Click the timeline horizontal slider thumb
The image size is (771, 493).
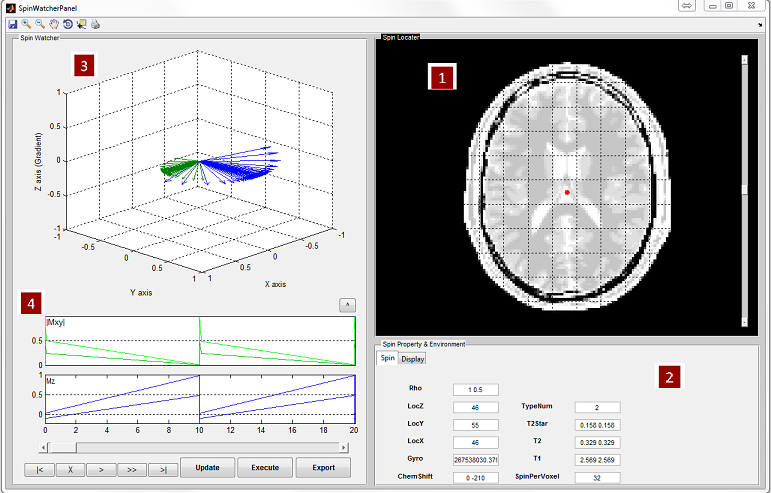pos(63,447)
